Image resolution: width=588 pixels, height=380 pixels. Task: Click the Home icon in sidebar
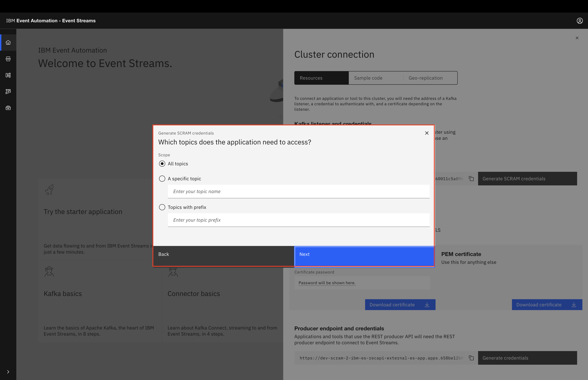[8, 43]
